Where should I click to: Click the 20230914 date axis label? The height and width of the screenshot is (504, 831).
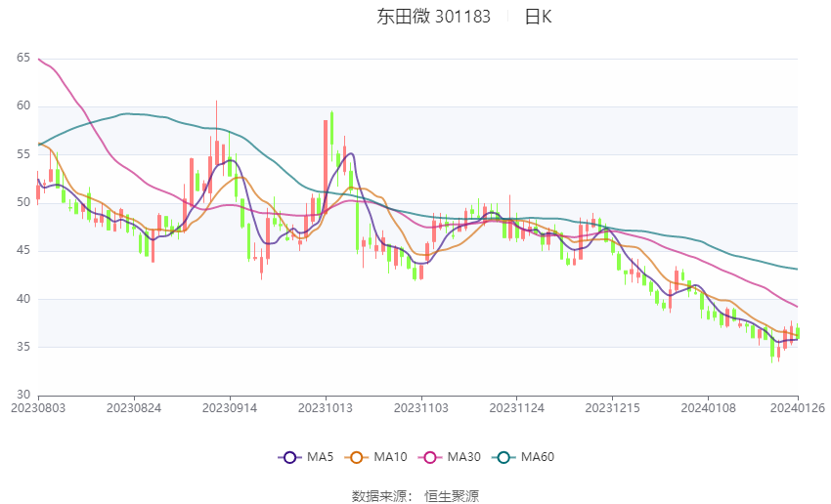[230, 408]
